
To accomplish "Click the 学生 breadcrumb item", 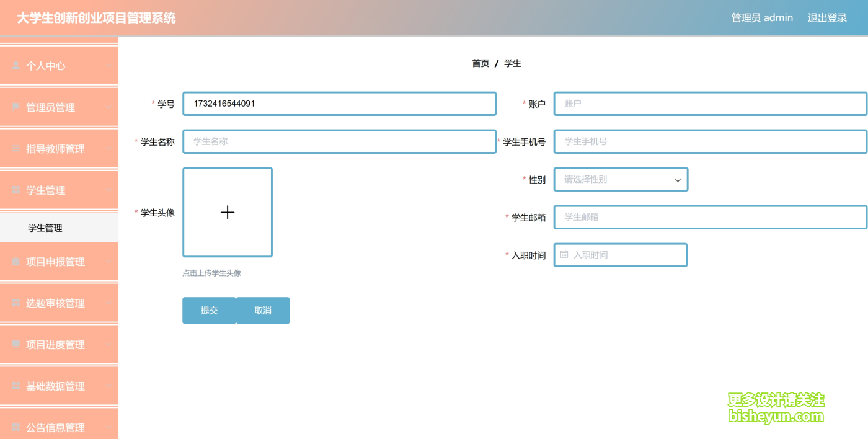I will coord(513,63).
